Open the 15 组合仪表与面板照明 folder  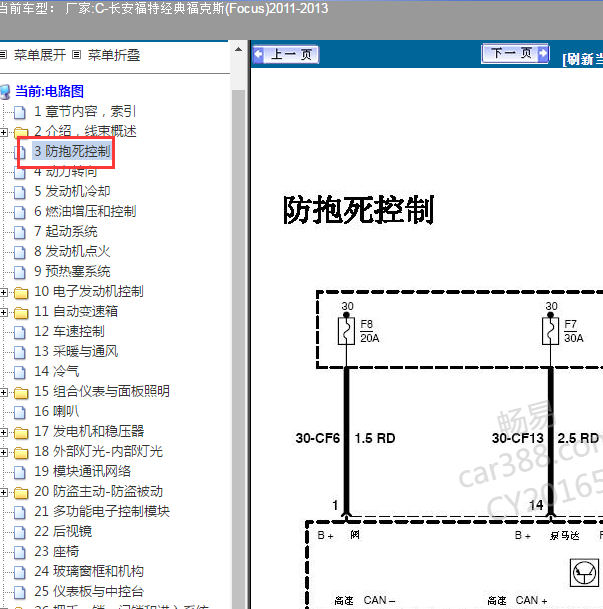(x=102, y=392)
